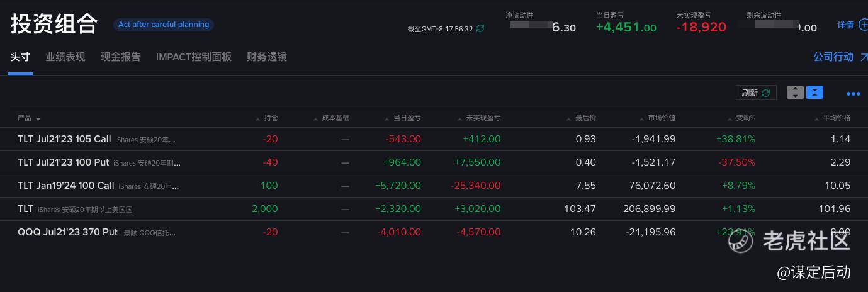Image resolution: width=868 pixels, height=292 pixels.
Task: Sort by 未实现盈亏 column header
Action: (x=483, y=118)
